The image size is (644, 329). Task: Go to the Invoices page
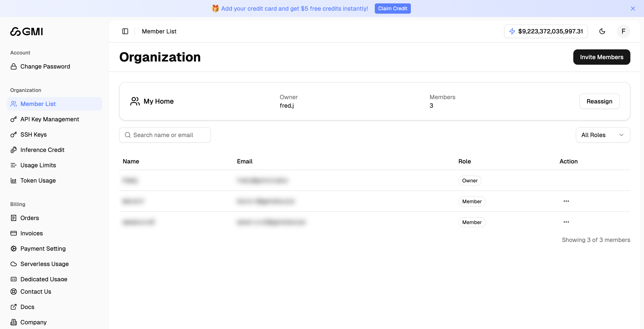pyautogui.click(x=32, y=233)
